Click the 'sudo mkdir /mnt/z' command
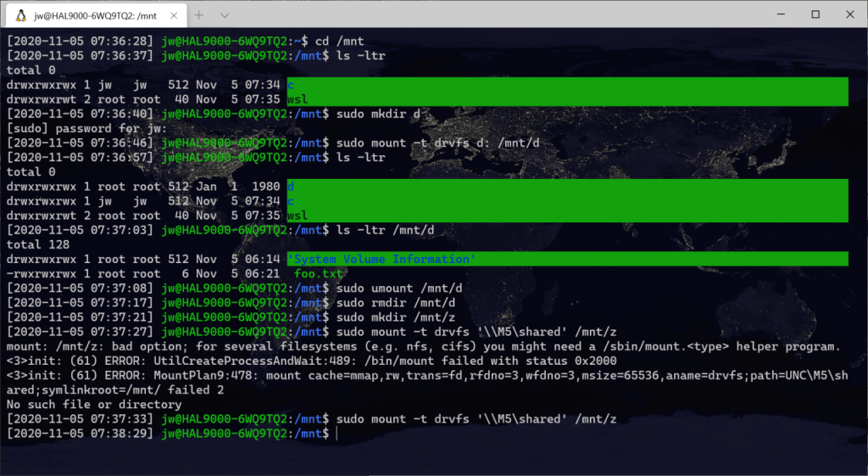 tap(395, 317)
